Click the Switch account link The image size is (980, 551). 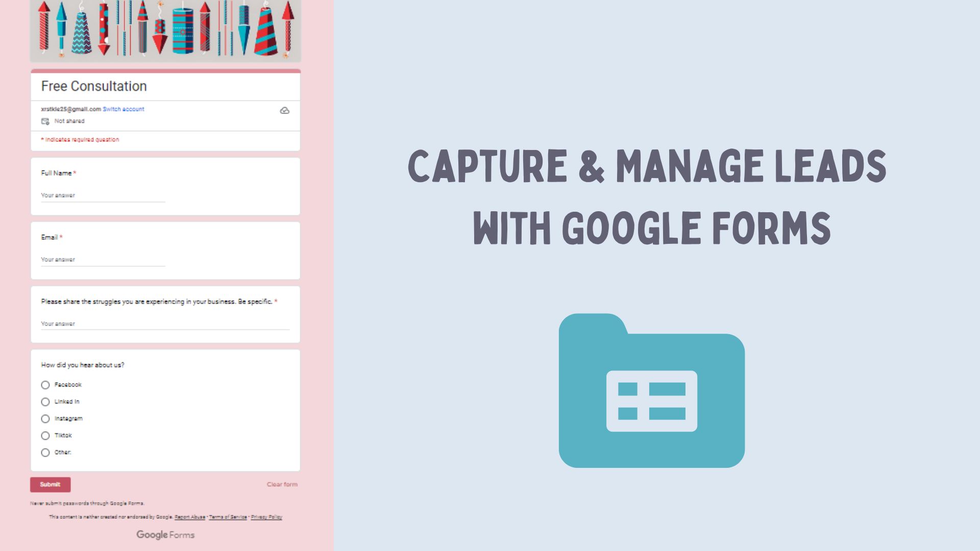pyautogui.click(x=124, y=109)
